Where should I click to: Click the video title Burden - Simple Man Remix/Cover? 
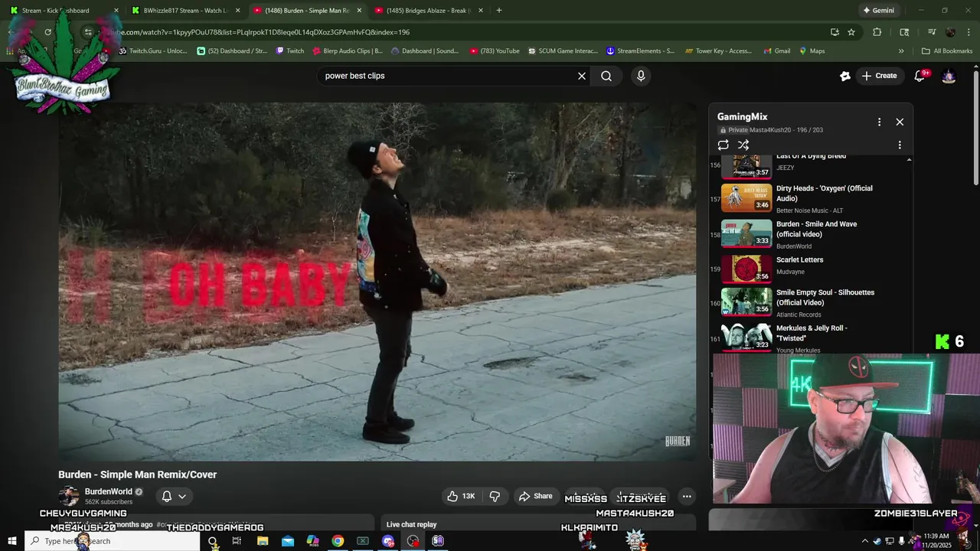(138, 474)
